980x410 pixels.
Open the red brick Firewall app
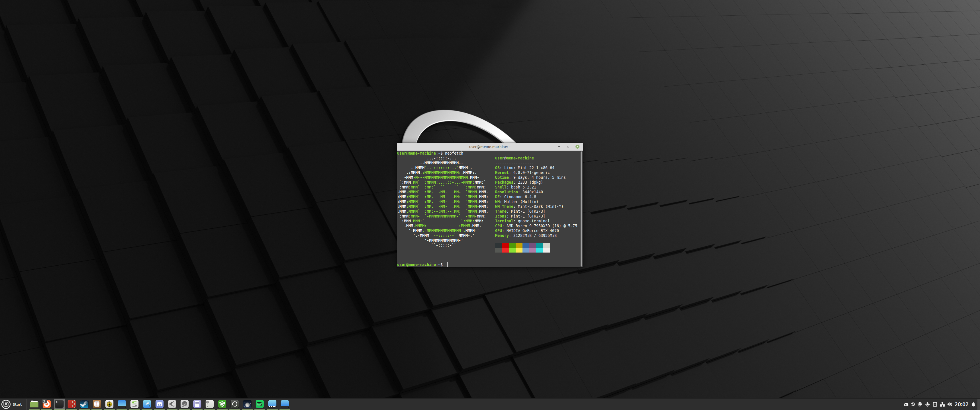click(x=72, y=404)
